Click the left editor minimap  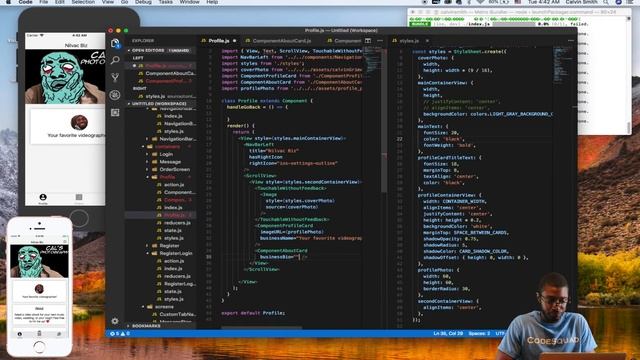(372, 61)
